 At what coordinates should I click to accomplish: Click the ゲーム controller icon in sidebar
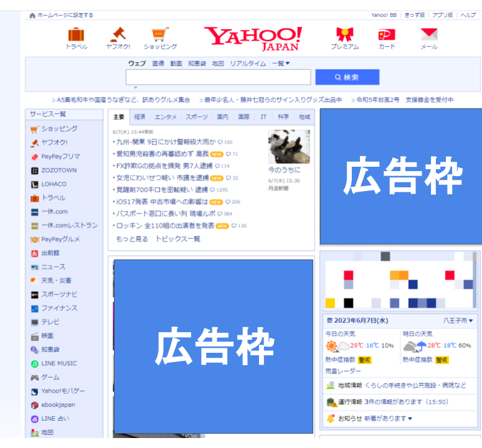point(35,378)
